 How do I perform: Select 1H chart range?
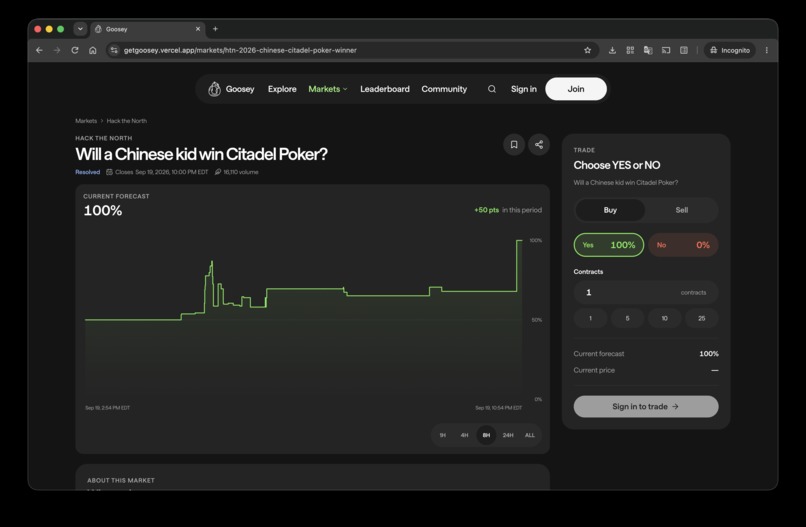pos(443,435)
